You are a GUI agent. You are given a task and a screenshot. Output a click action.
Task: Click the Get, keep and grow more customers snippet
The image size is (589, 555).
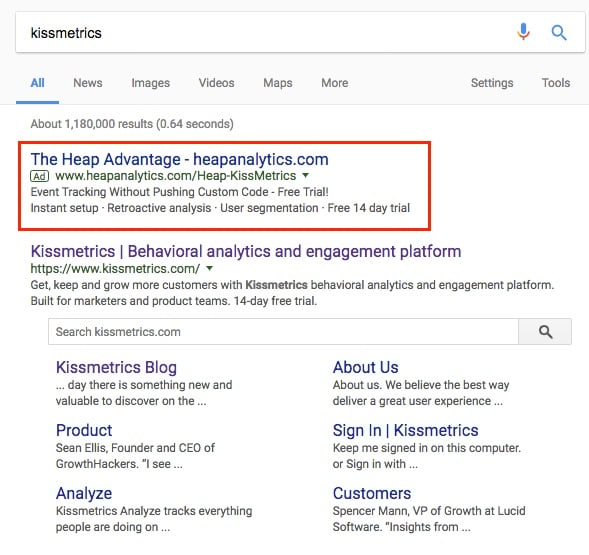292,285
